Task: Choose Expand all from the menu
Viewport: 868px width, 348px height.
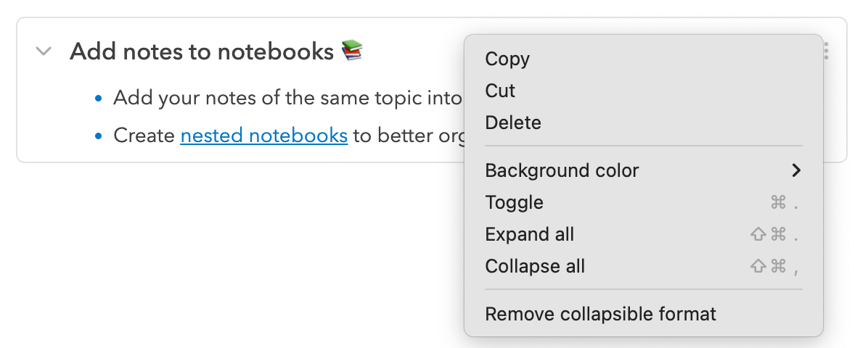Action: pos(529,234)
